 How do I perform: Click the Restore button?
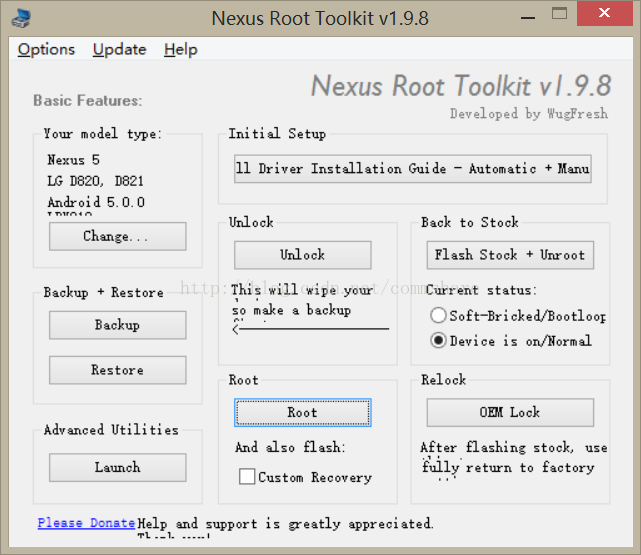coord(118,370)
